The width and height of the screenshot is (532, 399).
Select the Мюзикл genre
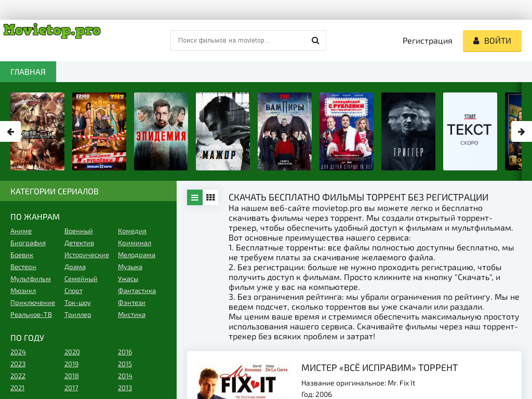tap(23, 291)
